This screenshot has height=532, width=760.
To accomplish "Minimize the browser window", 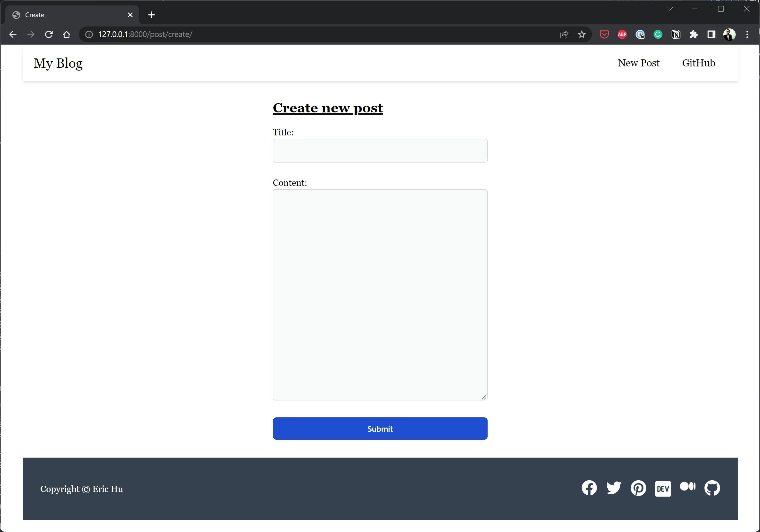I will pos(695,9).
